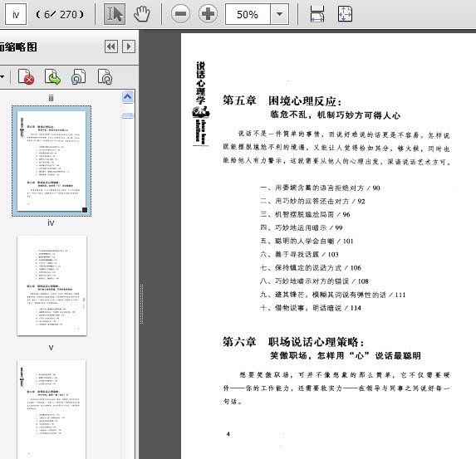Click the zoom in plus button
This screenshot has width=476, height=459.
[x=208, y=14]
